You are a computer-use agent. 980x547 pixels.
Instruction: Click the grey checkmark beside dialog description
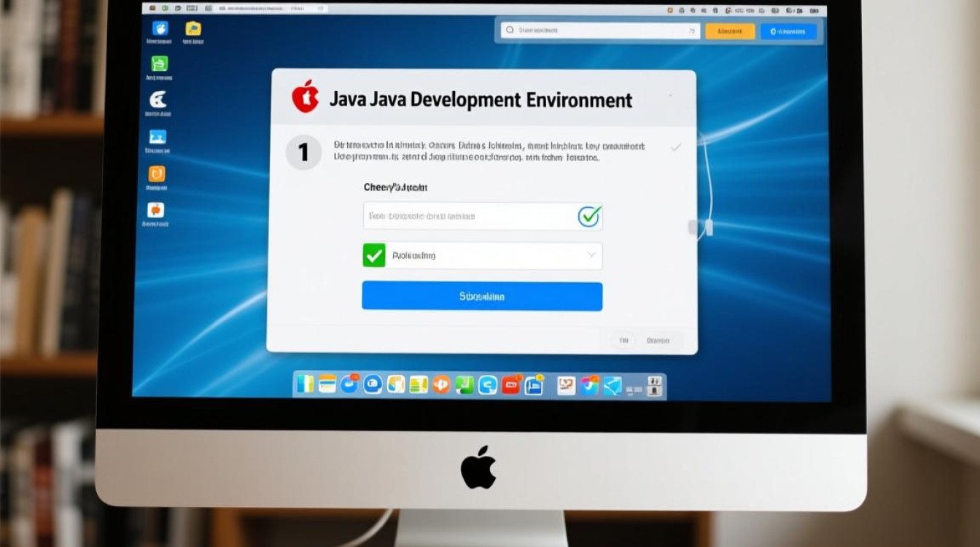click(x=675, y=147)
